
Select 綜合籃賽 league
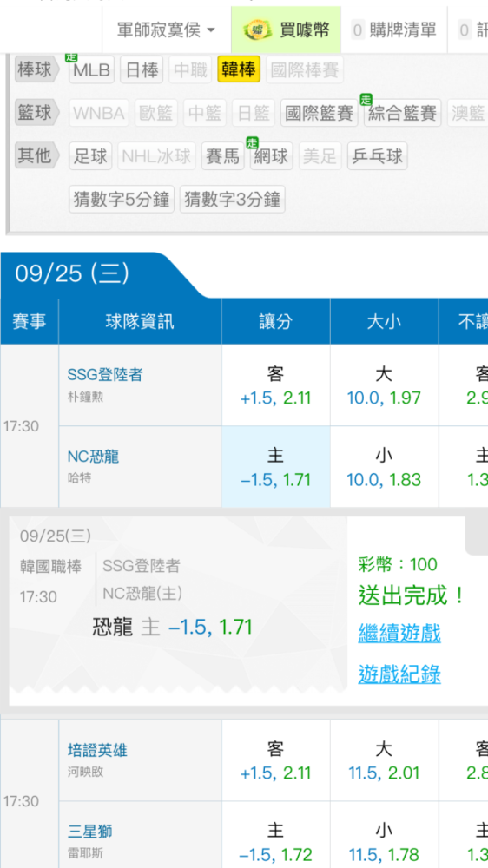coord(402,113)
